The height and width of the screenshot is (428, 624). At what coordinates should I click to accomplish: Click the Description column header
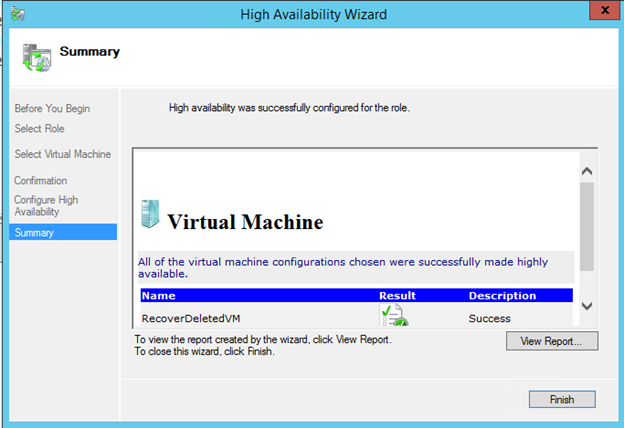pyautogui.click(x=502, y=296)
